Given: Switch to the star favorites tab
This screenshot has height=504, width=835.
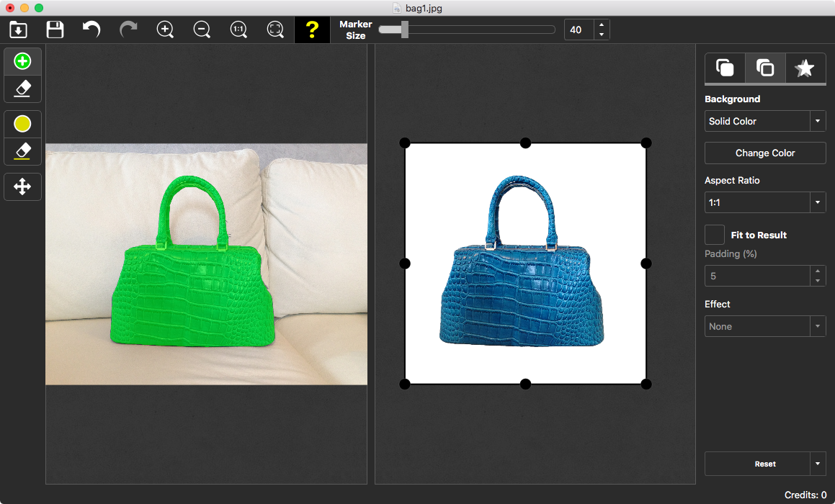Looking at the screenshot, I should (x=804, y=68).
